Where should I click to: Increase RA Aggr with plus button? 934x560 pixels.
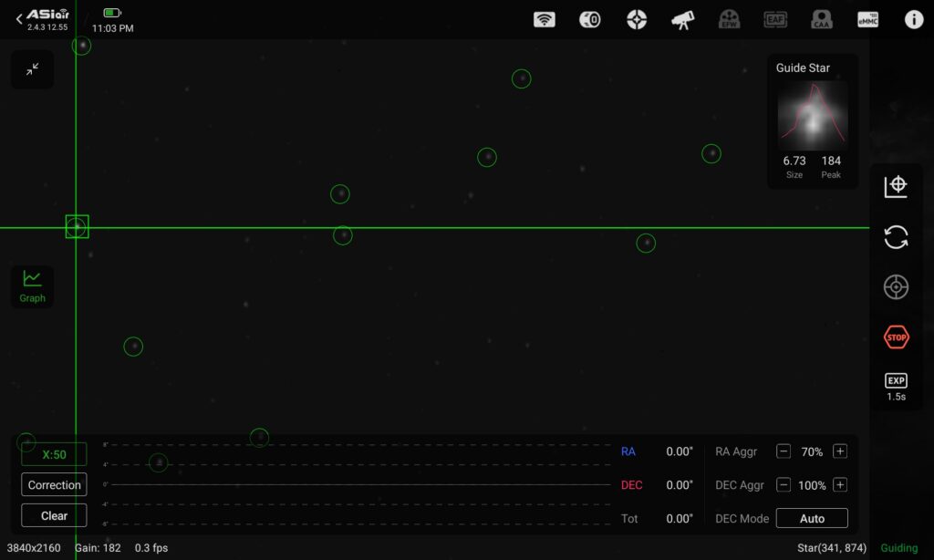point(840,451)
